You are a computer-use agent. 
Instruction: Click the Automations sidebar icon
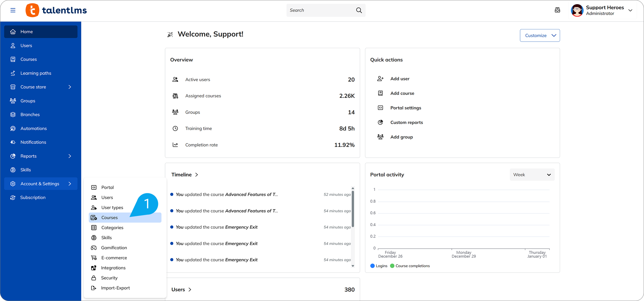(x=13, y=128)
